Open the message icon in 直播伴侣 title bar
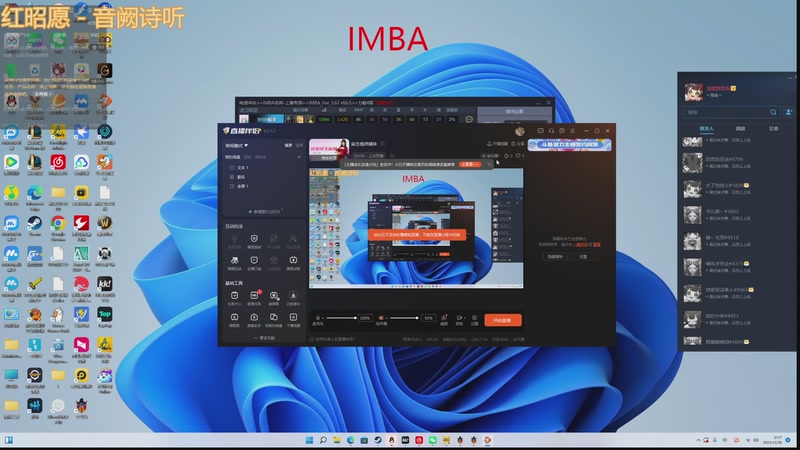The image size is (800, 450). click(x=540, y=131)
